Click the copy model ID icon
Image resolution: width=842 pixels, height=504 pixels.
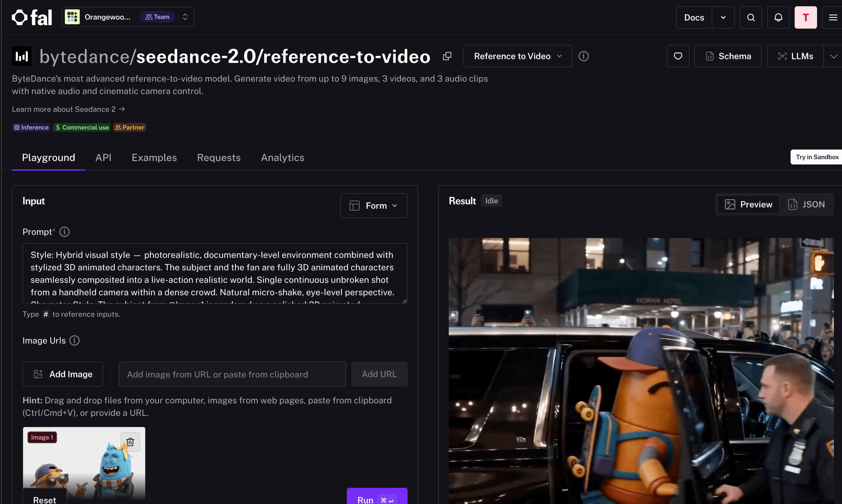pos(447,56)
